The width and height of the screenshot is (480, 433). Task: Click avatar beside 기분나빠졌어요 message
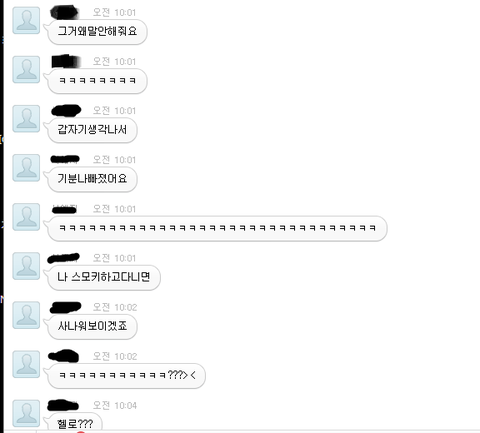(x=26, y=168)
